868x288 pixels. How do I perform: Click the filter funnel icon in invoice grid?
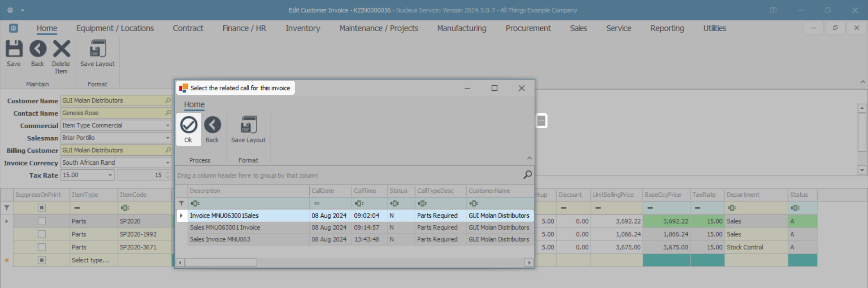pyautogui.click(x=7, y=208)
